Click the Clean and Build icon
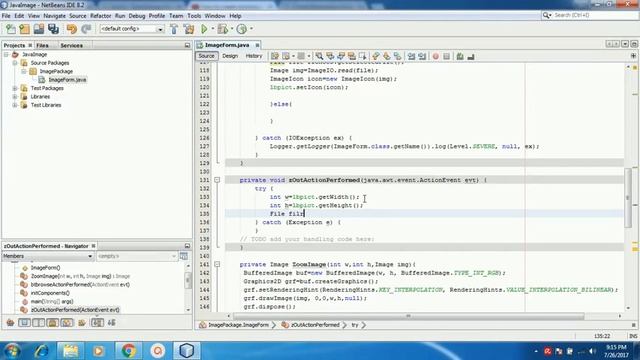 [x=189, y=29]
